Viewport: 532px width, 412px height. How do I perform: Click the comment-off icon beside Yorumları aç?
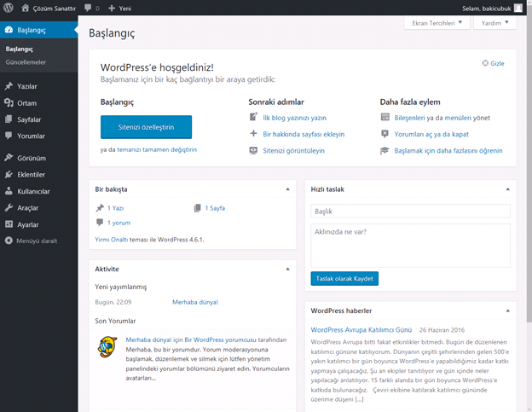pyautogui.click(x=385, y=134)
